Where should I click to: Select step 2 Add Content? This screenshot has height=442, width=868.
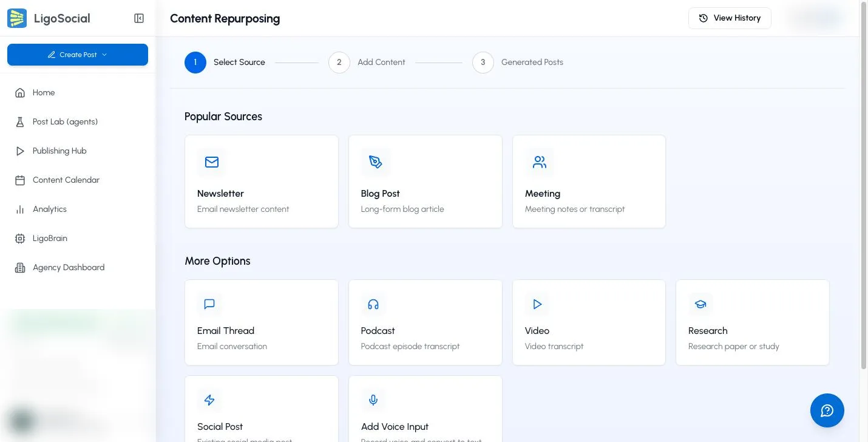point(367,62)
